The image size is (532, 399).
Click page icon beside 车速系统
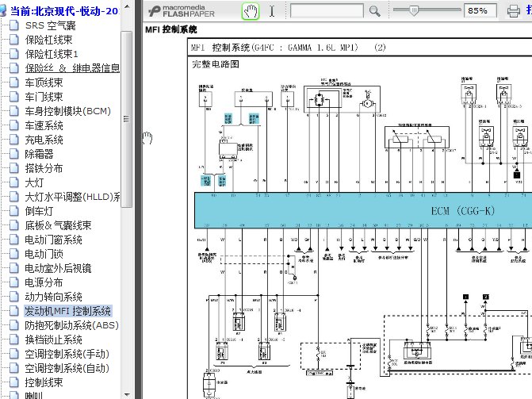click(x=14, y=125)
